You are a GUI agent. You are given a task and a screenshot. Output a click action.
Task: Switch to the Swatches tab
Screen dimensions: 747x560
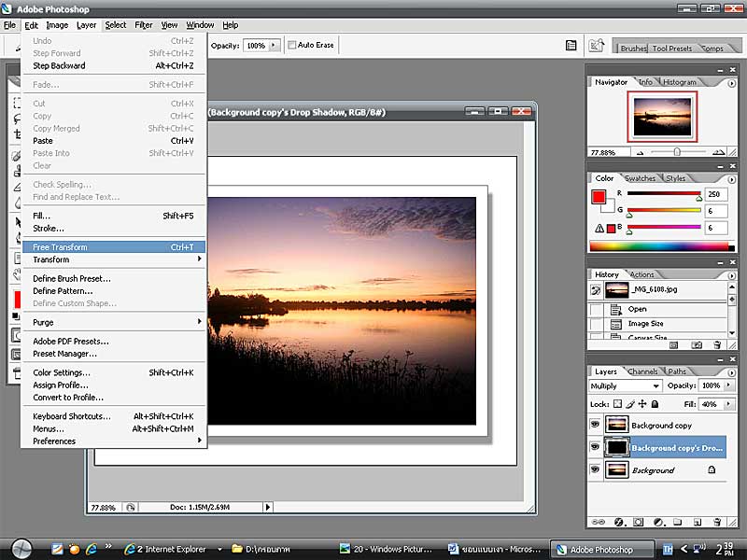(640, 178)
